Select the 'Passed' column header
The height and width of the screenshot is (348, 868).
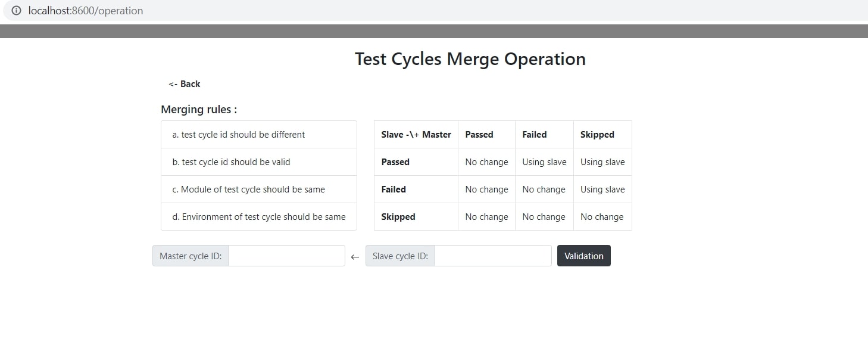click(479, 135)
